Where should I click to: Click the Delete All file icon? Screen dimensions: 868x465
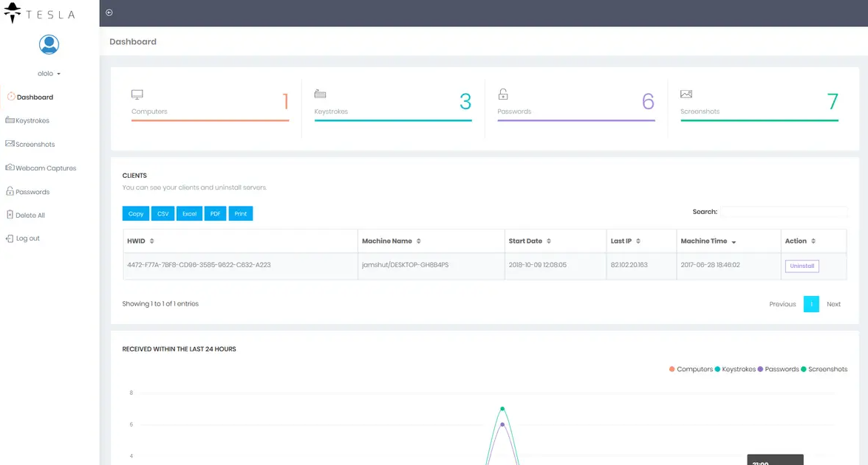10,215
